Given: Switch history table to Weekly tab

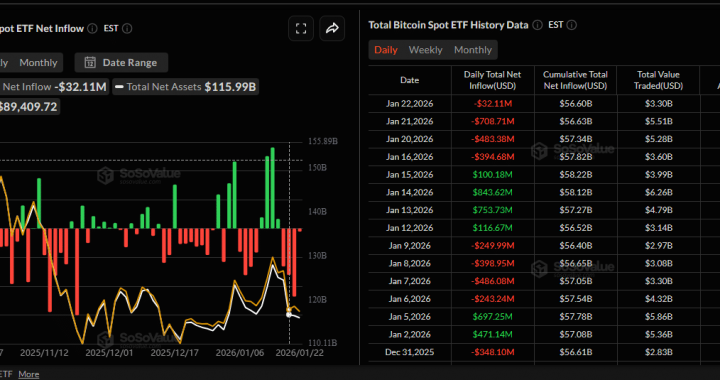Looking at the screenshot, I should (425, 50).
